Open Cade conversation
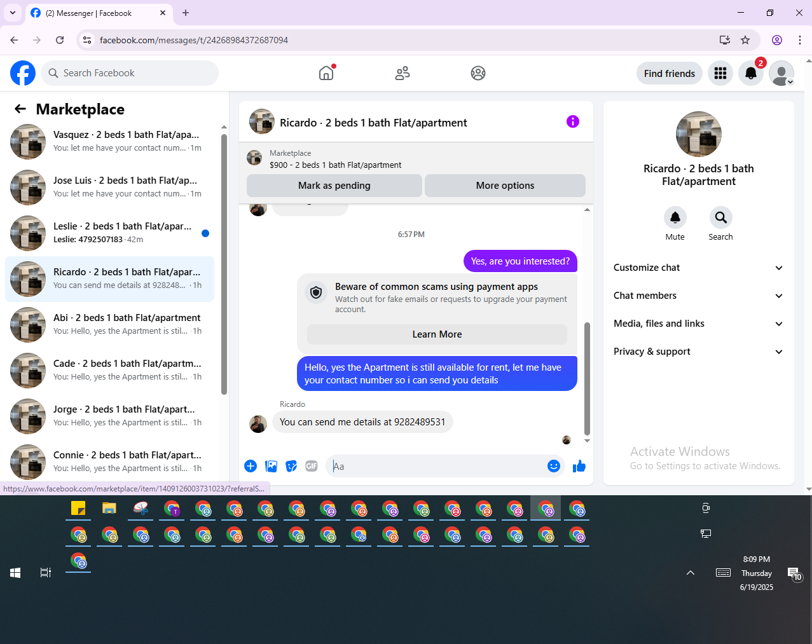The height and width of the screenshot is (644, 812). [x=109, y=371]
